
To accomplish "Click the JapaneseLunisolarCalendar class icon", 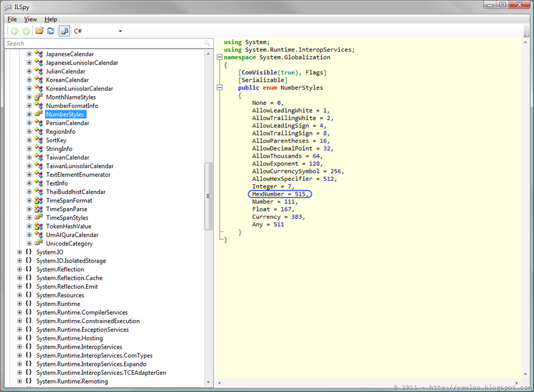I will [39, 63].
